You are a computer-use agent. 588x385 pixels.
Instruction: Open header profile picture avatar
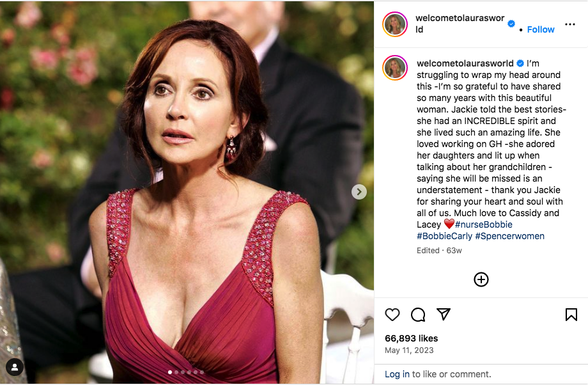pyautogui.click(x=395, y=24)
